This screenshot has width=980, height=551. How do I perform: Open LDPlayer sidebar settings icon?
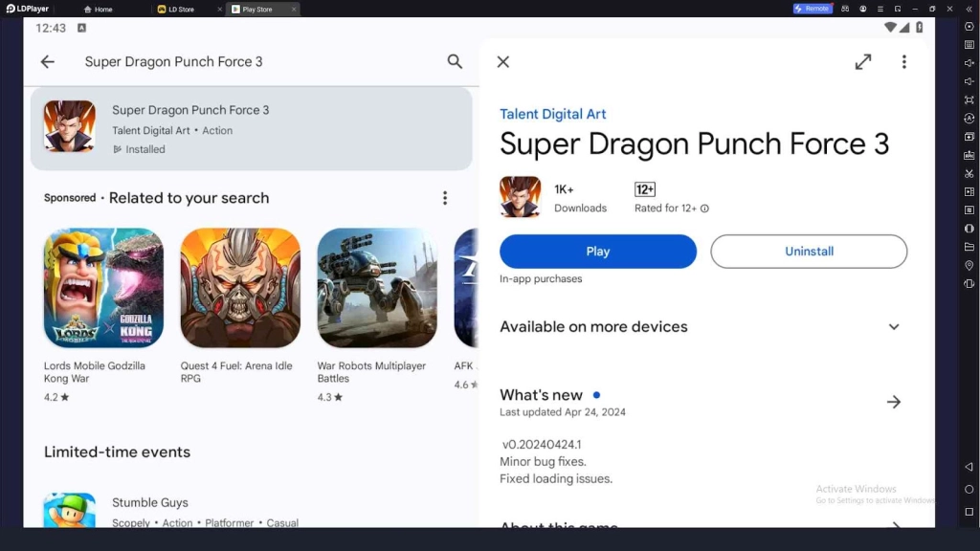pyautogui.click(x=969, y=26)
